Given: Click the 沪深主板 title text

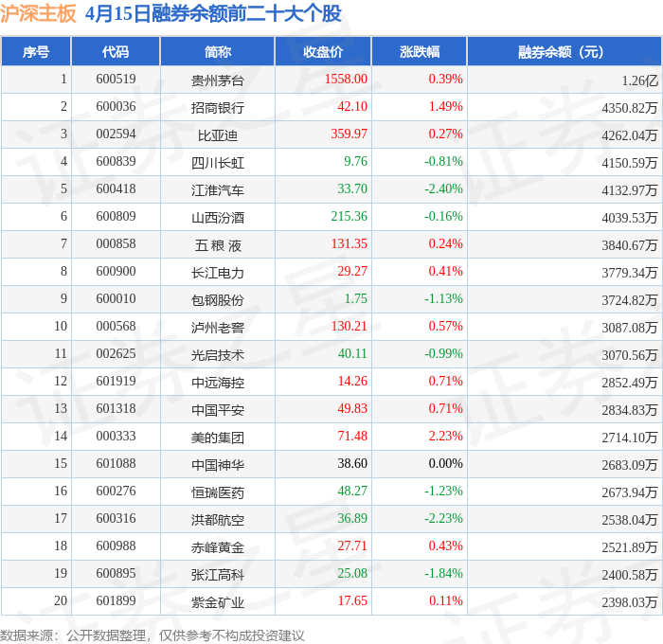Looking at the screenshot, I should point(38,13).
